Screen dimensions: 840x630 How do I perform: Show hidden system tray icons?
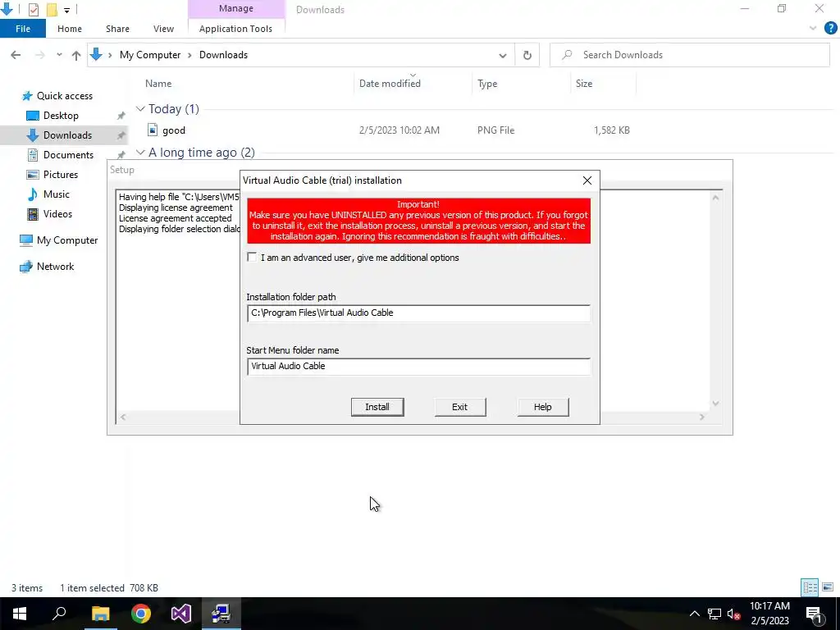click(x=694, y=614)
